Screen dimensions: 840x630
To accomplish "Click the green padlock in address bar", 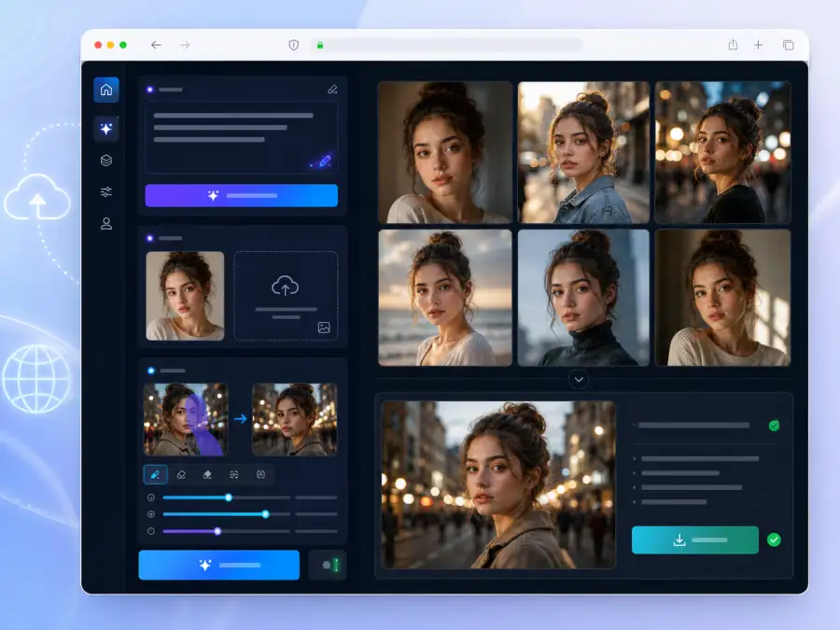I will [x=320, y=46].
